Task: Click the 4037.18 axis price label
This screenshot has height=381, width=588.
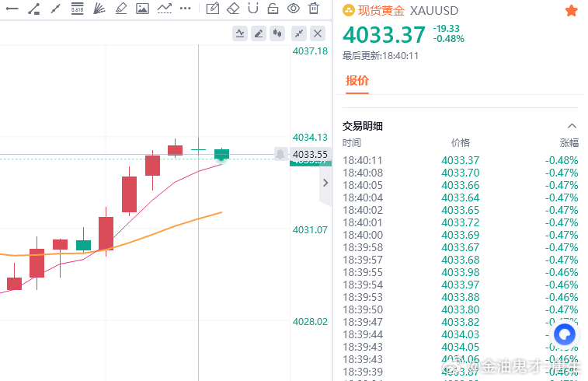Action: coord(310,51)
